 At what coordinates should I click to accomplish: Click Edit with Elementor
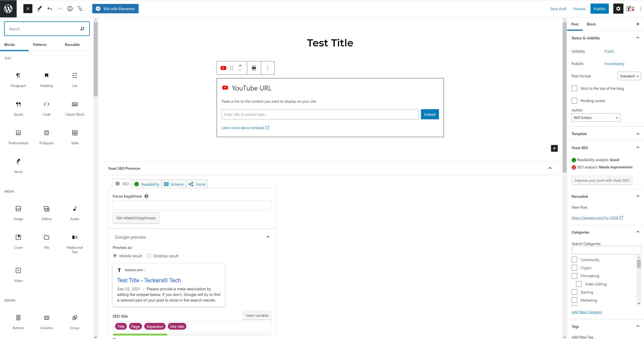click(115, 9)
